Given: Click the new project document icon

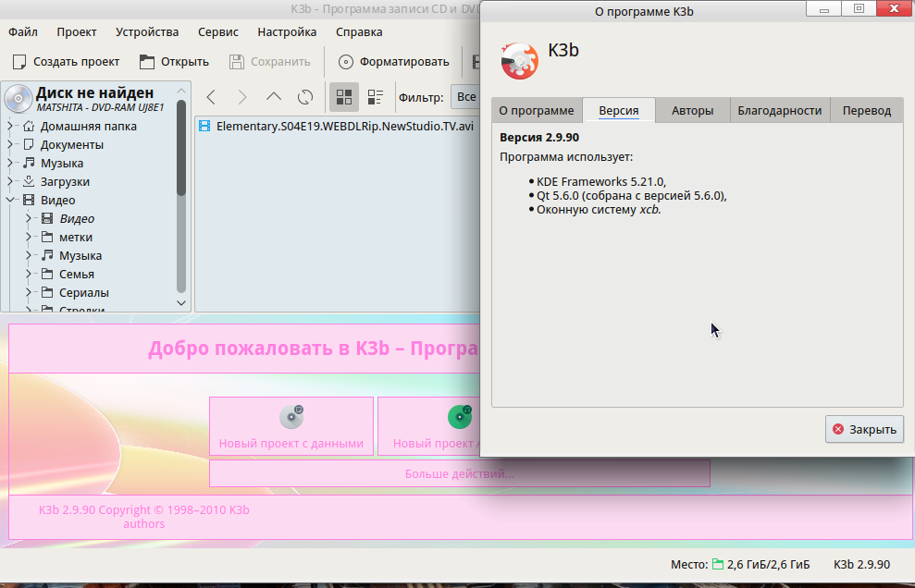Looking at the screenshot, I should [19, 62].
